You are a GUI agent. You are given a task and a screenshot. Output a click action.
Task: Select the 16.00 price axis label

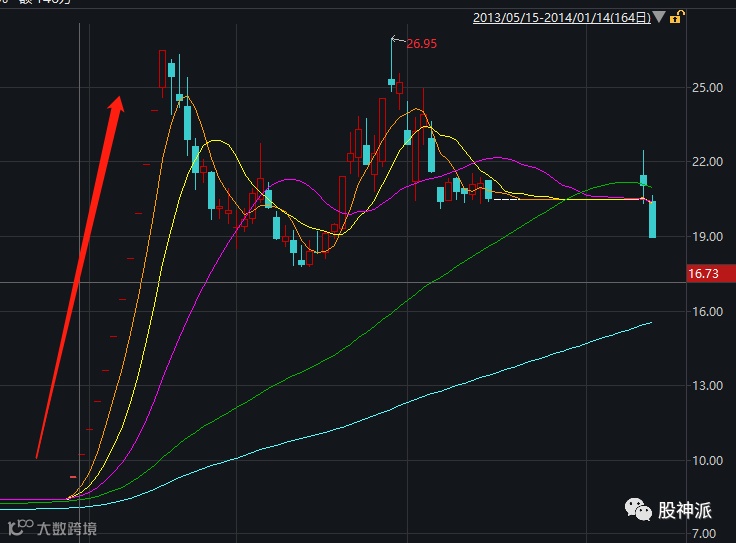707,312
